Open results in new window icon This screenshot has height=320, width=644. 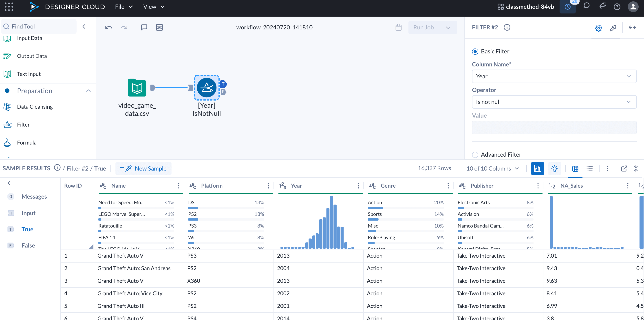[x=624, y=168]
